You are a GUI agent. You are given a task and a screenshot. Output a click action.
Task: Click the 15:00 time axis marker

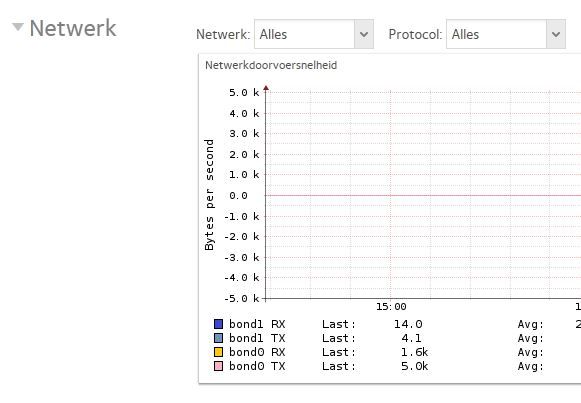click(391, 307)
